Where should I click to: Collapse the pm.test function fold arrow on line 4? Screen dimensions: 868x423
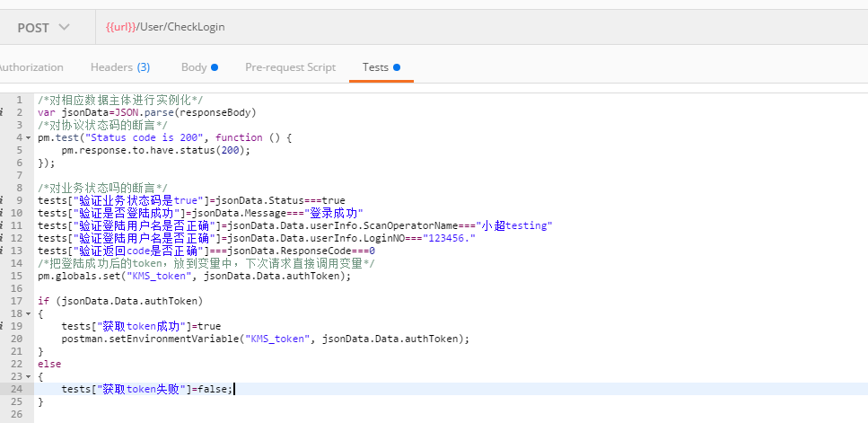click(x=30, y=137)
